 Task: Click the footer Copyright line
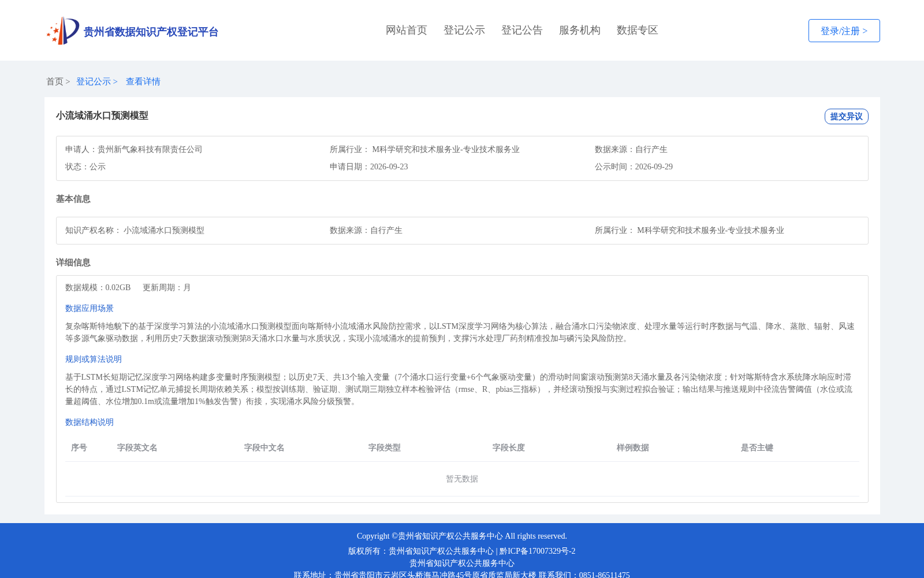pos(462,536)
